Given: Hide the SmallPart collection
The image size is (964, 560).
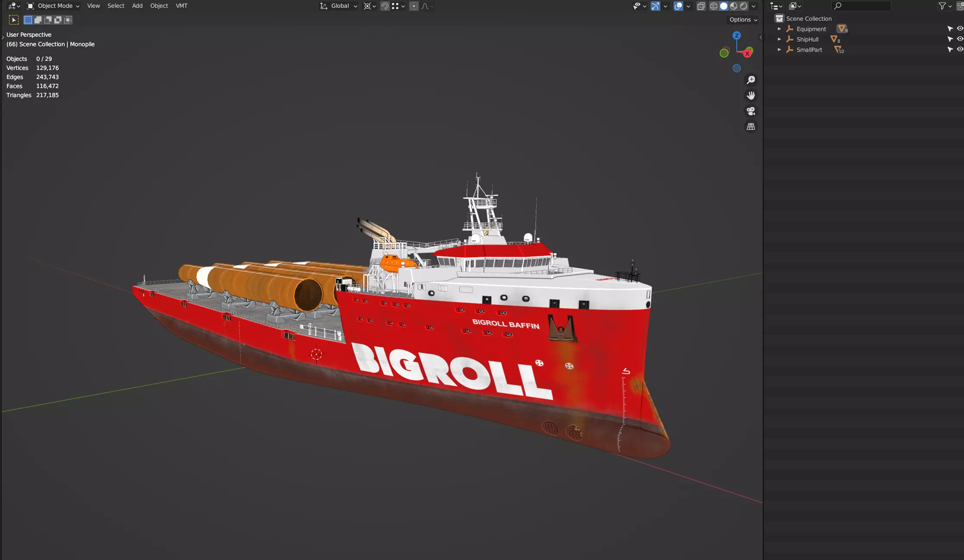Looking at the screenshot, I should 960,50.
